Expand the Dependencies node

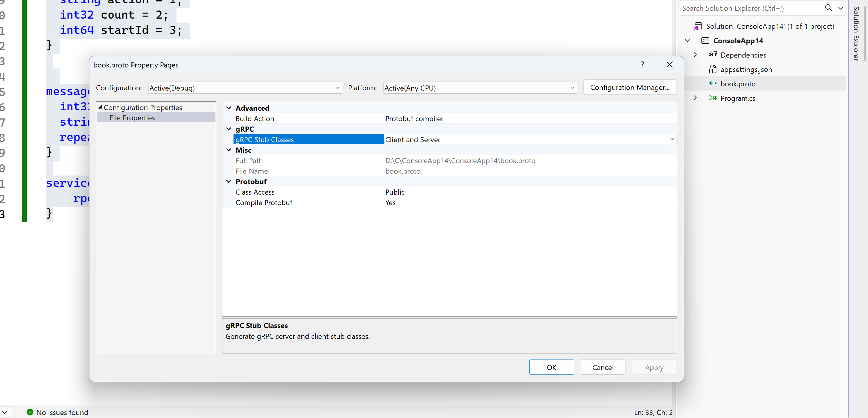click(x=695, y=55)
